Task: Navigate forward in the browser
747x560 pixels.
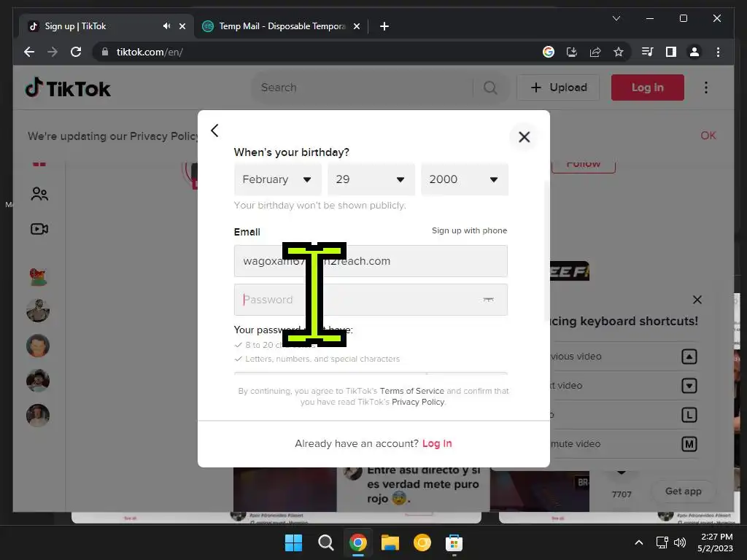Action: click(53, 52)
